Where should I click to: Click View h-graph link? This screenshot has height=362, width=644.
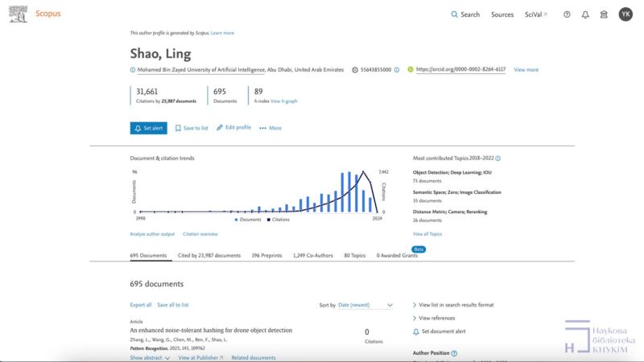coord(283,101)
